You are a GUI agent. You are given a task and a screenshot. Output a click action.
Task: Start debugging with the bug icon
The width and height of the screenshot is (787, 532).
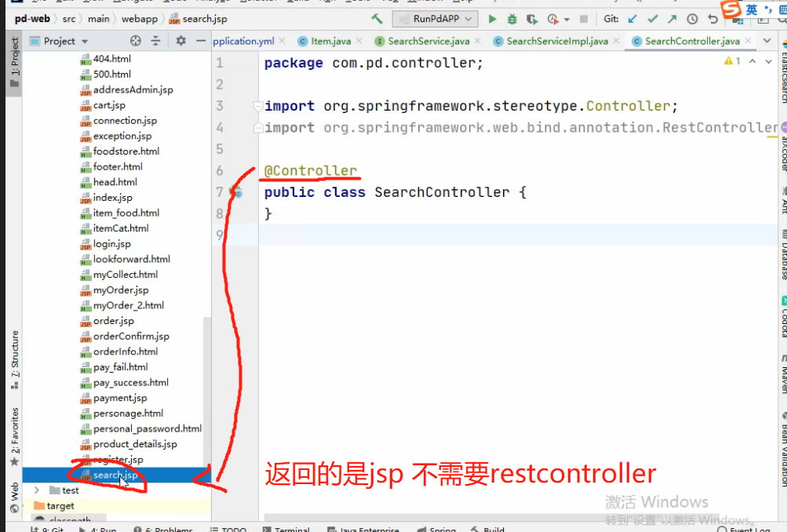click(512, 19)
